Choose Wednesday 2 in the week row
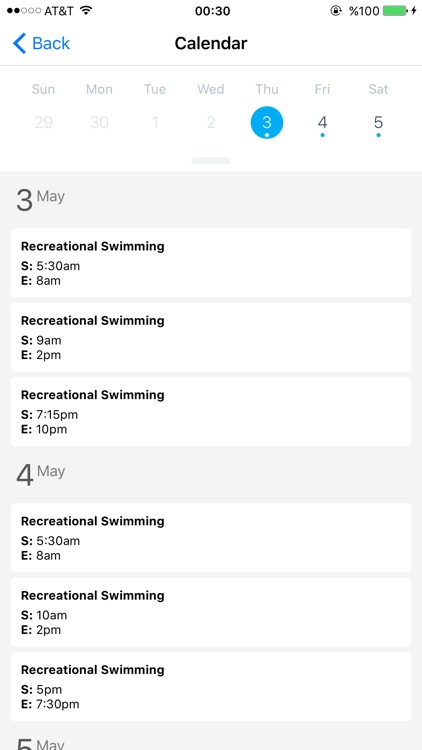Screen dimensions: 422x750 211,122
